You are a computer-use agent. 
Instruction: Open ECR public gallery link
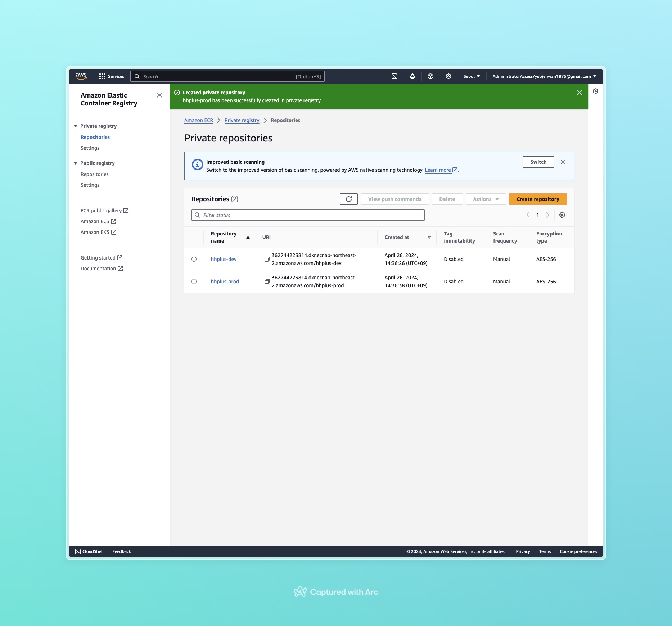coord(104,211)
